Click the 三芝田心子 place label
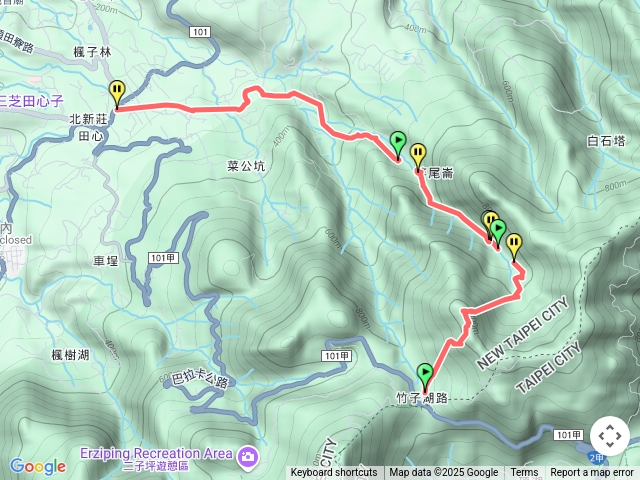 (31, 101)
